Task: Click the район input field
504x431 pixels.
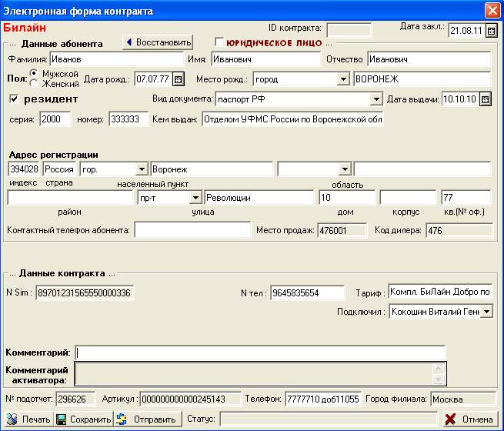Action: pyautogui.click(x=70, y=197)
